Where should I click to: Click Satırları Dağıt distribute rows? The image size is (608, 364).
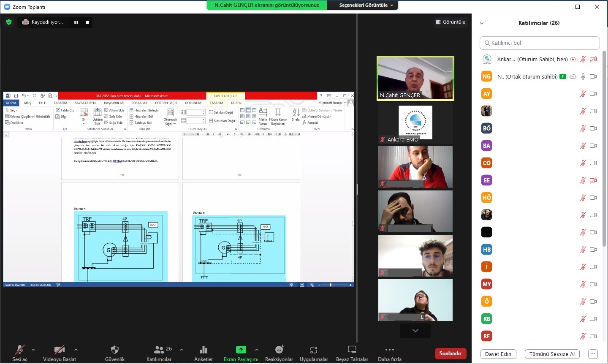click(221, 112)
